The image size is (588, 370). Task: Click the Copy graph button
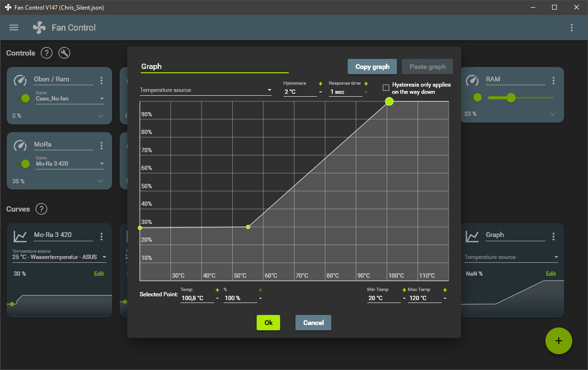click(373, 67)
